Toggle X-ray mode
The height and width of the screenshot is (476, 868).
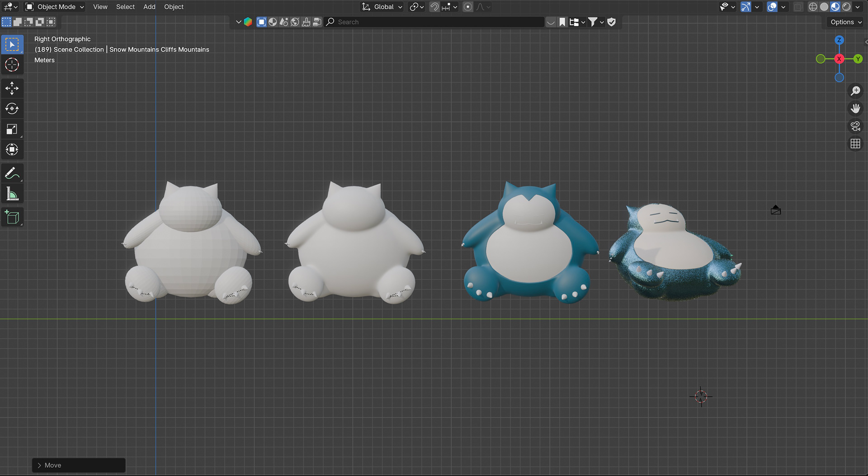pos(798,7)
